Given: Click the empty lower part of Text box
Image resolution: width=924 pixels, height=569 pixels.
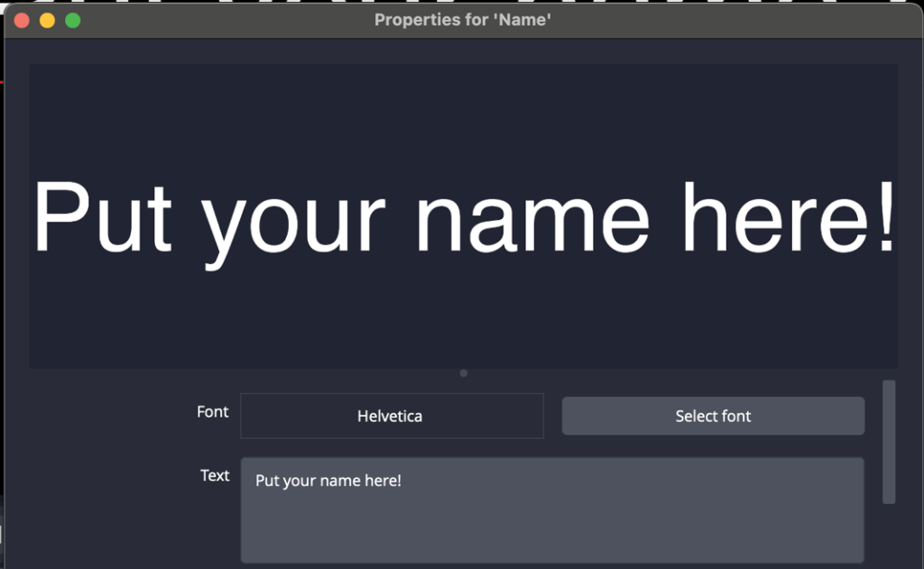Looking at the screenshot, I should point(551,537).
